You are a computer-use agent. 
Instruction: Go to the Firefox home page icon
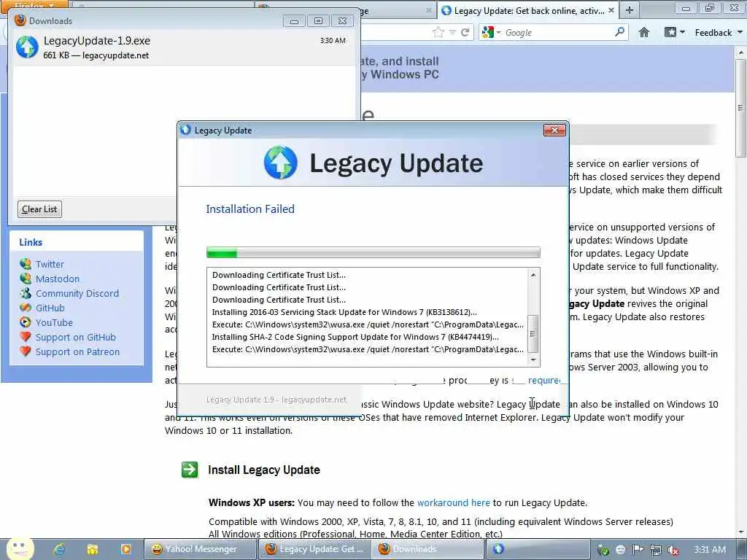point(643,32)
